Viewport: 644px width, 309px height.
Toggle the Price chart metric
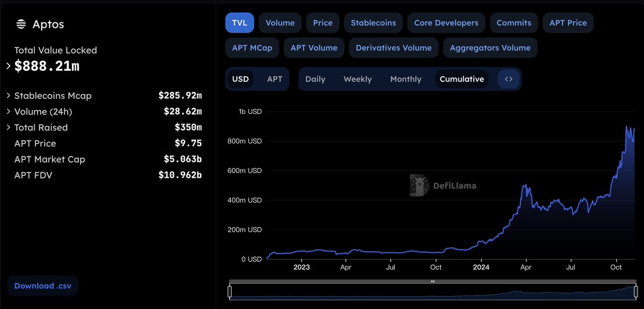323,23
